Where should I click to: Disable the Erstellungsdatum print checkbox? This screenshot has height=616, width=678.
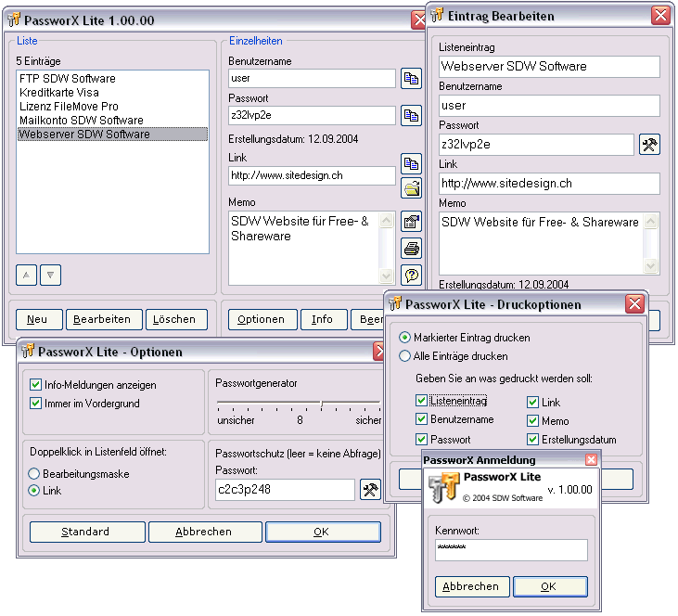(x=533, y=440)
